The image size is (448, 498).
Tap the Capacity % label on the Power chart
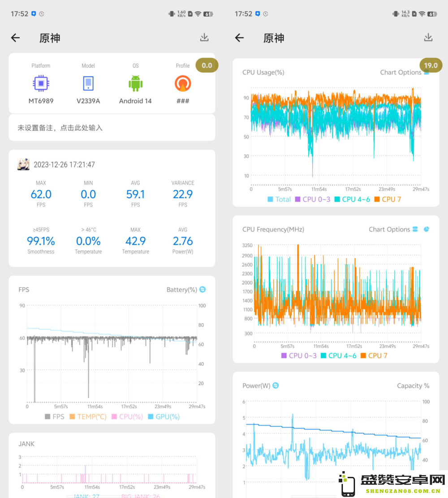tap(413, 385)
